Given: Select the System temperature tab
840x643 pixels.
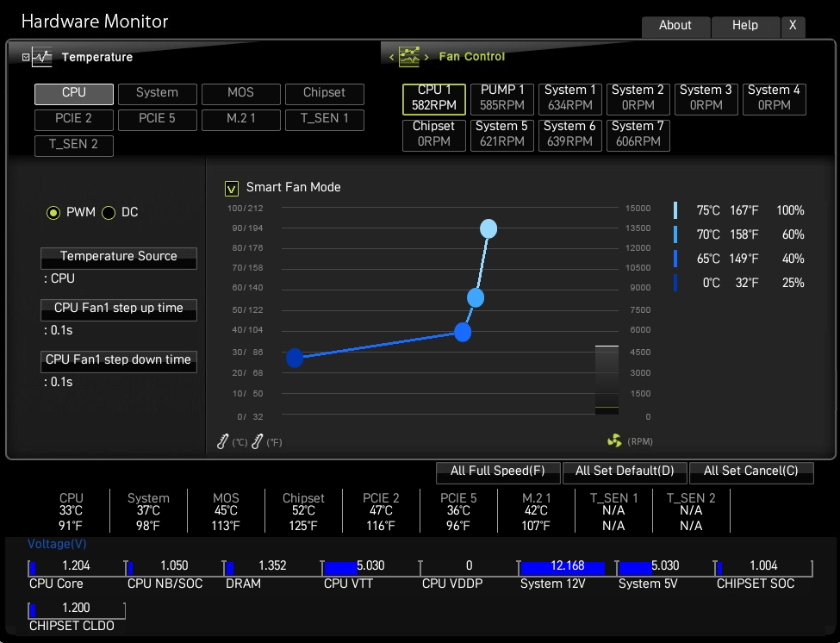Looking at the screenshot, I should point(158,94).
